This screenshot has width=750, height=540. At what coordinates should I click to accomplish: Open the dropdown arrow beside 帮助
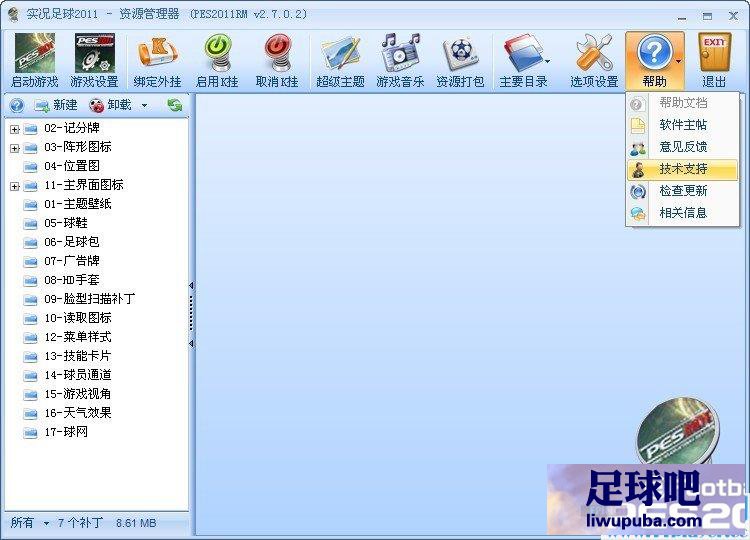pyautogui.click(x=678, y=61)
